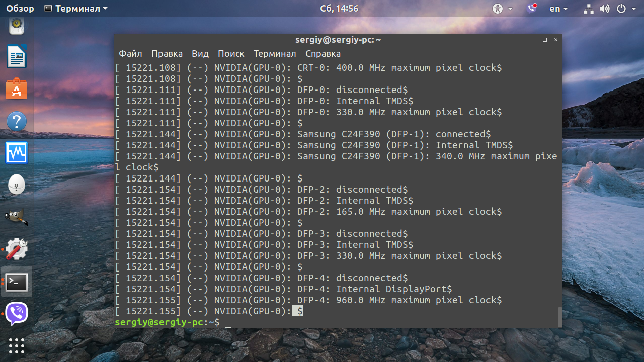644x362 pixels.
Task: Click 'DFP-4: 960.0 MHz maximum pixel clock$'
Action: click(399, 300)
